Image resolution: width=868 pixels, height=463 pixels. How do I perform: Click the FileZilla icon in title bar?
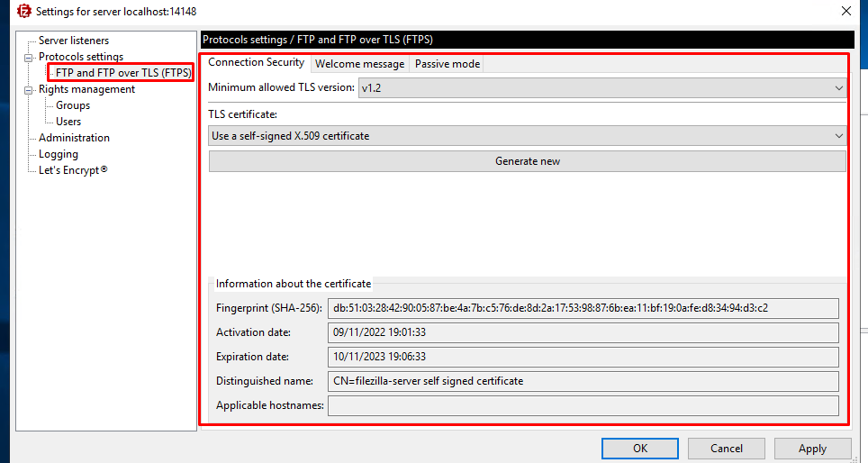click(23, 12)
